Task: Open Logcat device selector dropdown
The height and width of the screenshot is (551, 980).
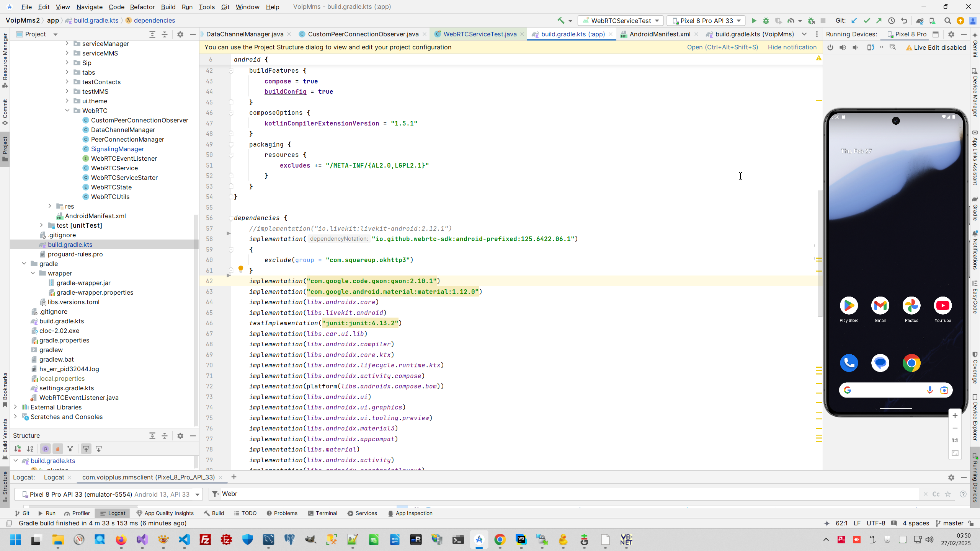Action: tap(109, 494)
